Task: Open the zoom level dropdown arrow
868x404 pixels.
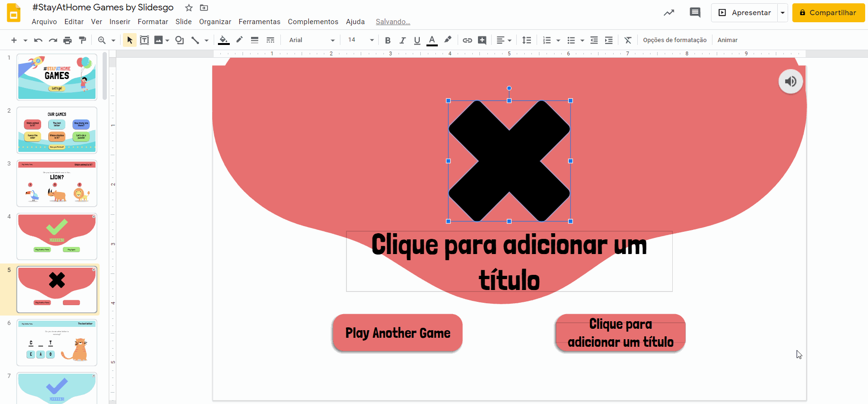Action: (x=113, y=40)
